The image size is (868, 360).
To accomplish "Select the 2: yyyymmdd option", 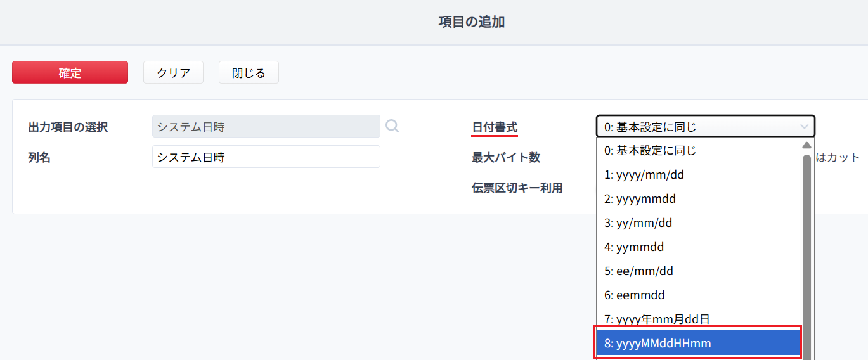I will tap(699, 199).
